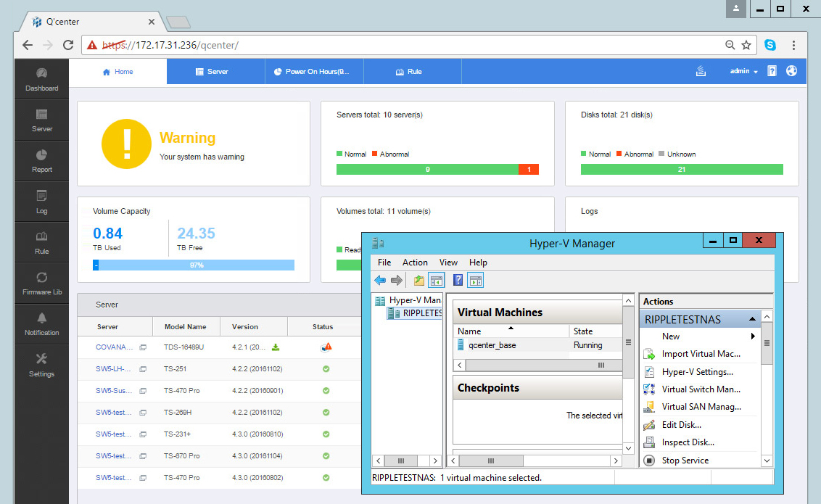Go back in the Chrome browser
The image size is (821, 504).
(x=28, y=45)
